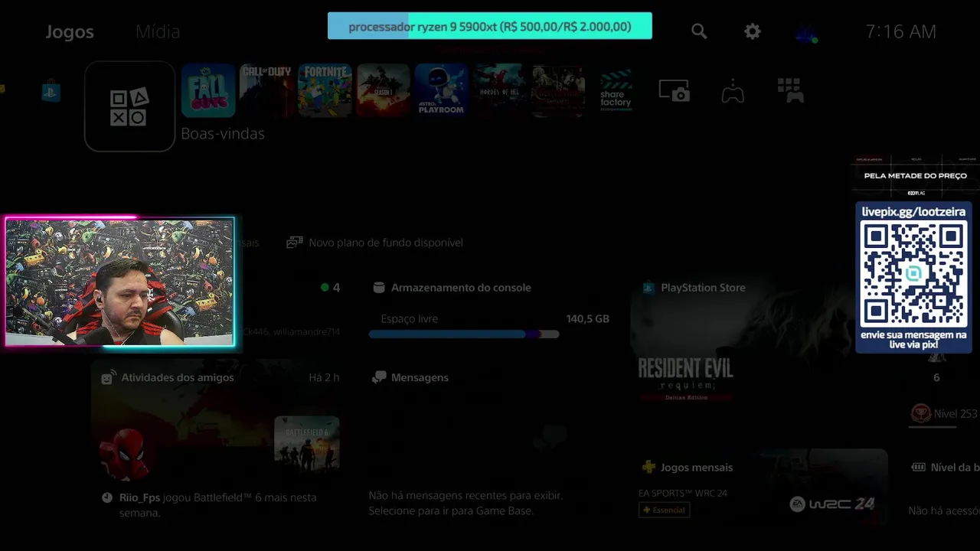This screenshot has width=980, height=551.
Task: Click the new wallpaper picture icon
Action: [294, 243]
